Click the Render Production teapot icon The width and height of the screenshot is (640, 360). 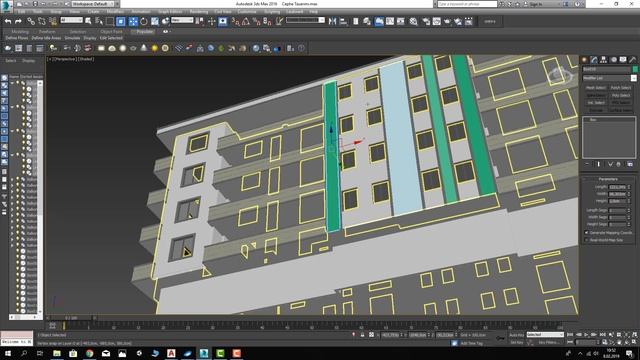[447, 21]
